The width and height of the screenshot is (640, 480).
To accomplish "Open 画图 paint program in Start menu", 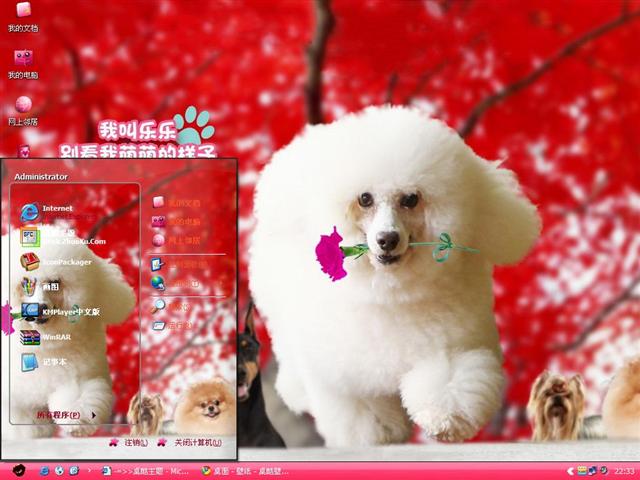I will click(x=40, y=287).
